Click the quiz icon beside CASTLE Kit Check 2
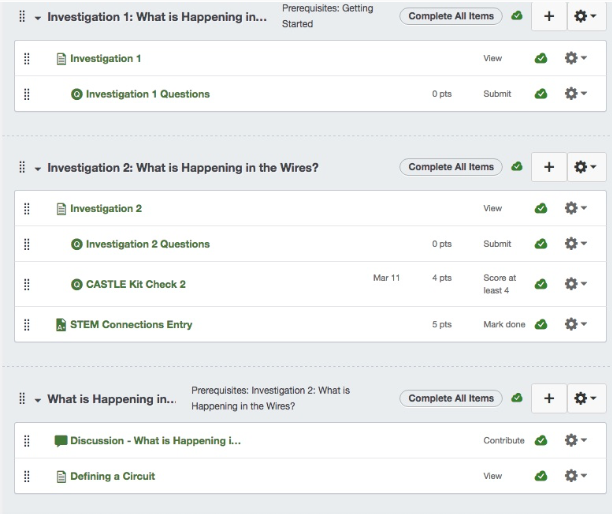 coord(76,284)
